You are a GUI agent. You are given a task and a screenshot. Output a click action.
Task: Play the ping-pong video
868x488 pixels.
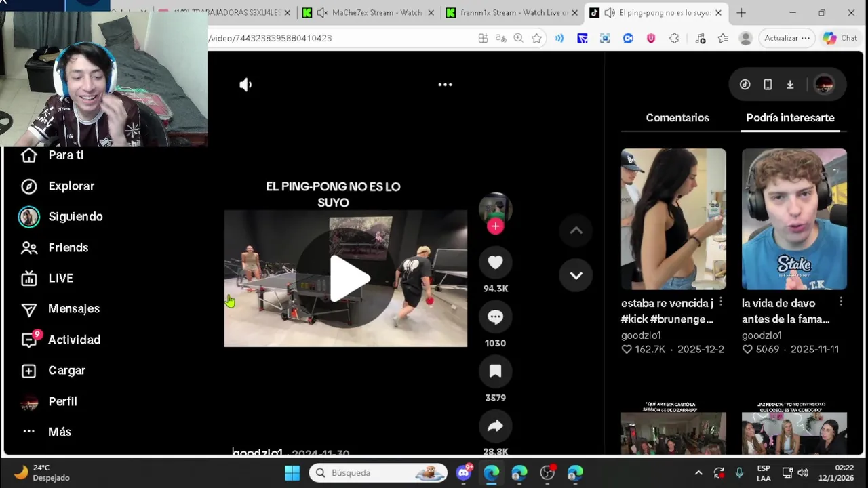pyautogui.click(x=350, y=278)
